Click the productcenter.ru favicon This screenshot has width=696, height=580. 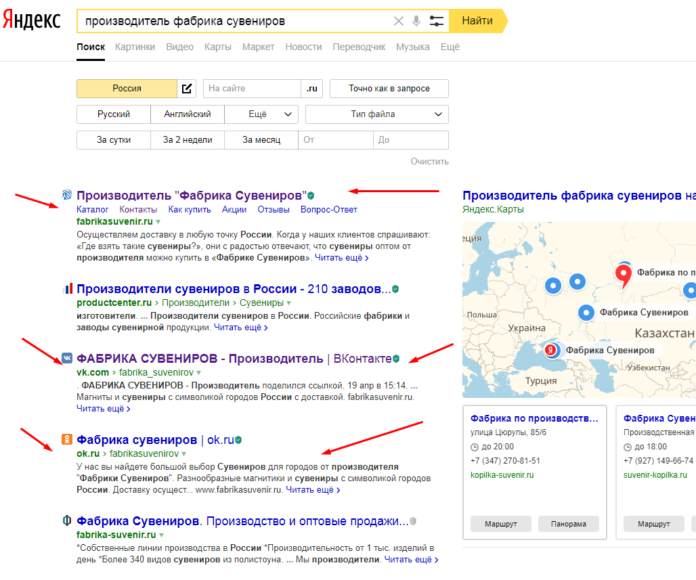[x=67, y=289]
